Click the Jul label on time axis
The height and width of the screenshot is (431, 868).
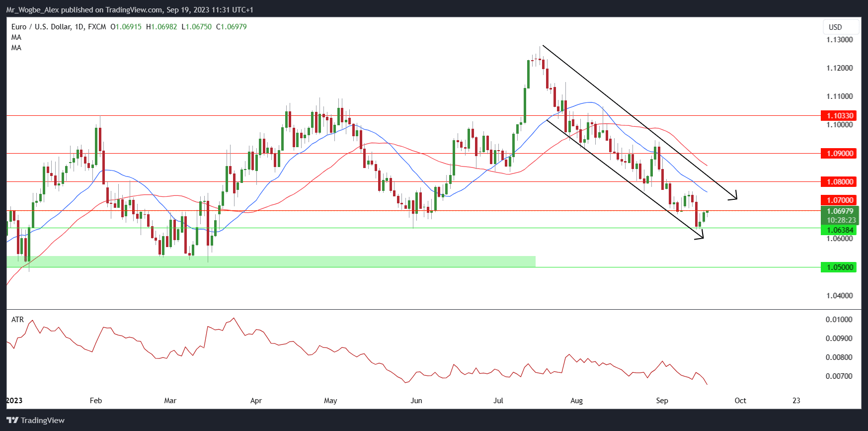click(498, 401)
